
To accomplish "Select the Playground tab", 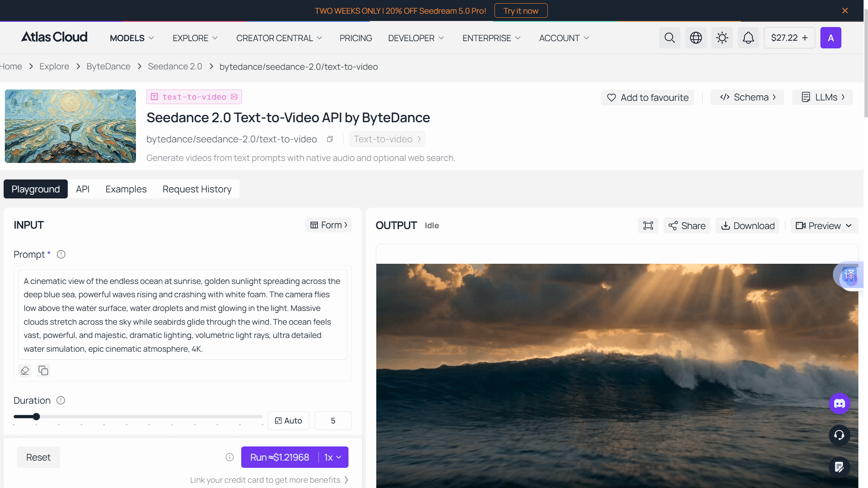I will pyautogui.click(x=35, y=189).
